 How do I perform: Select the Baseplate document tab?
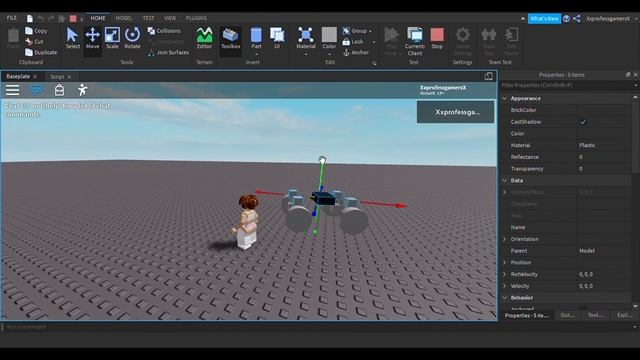click(22, 76)
